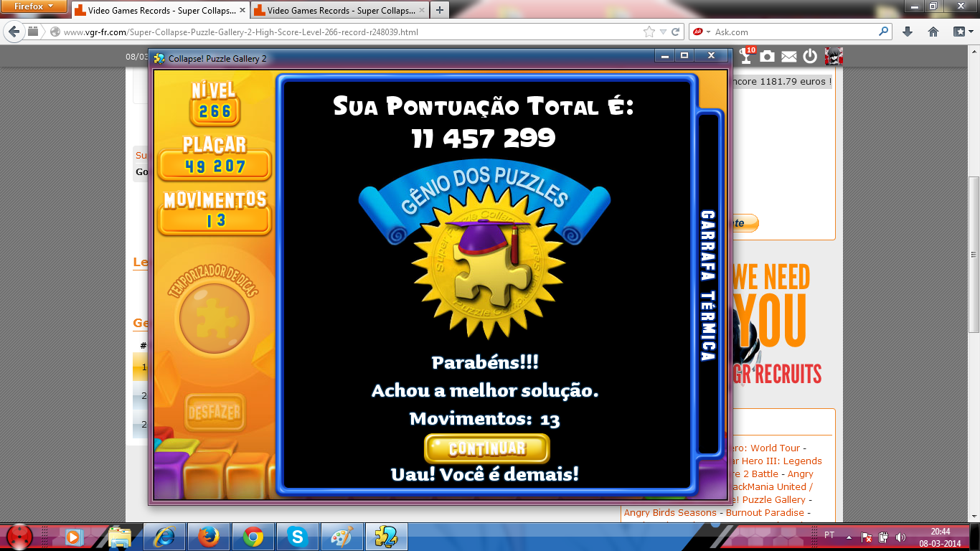The width and height of the screenshot is (980, 551).
Task: Expand the URL history dropdown arrow
Action: click(x=663, y=32)
